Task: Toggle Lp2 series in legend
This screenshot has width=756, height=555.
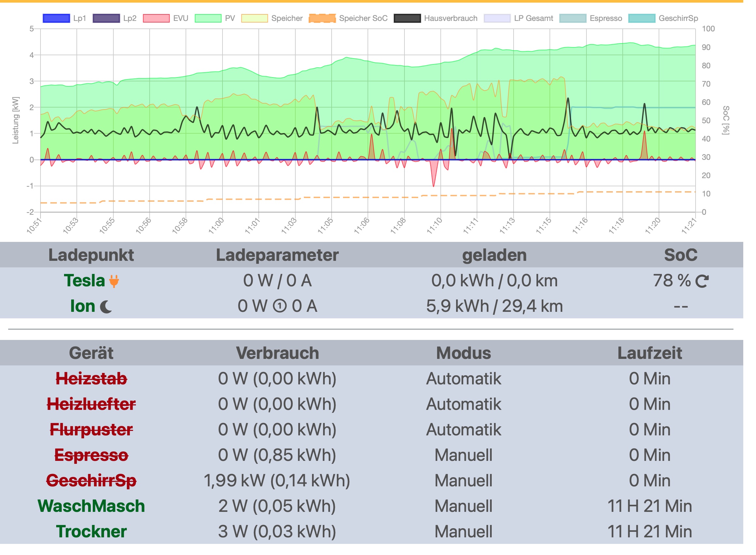Action: point(106,18)
